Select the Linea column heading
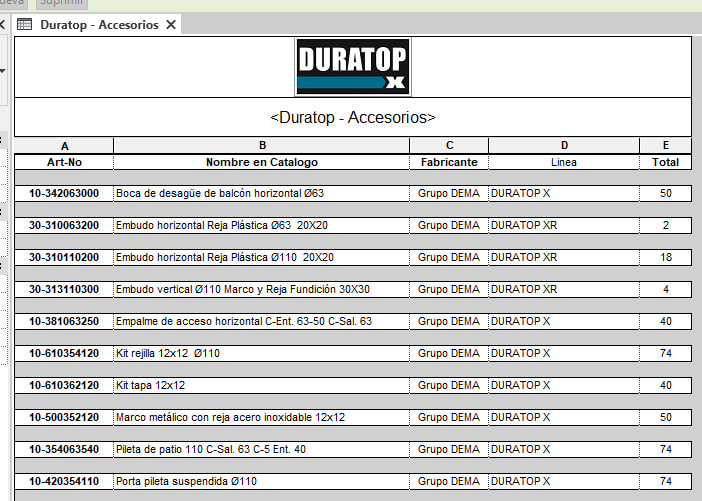The width and height of the screenshot is (702, 501). click(x=564, y=162)
